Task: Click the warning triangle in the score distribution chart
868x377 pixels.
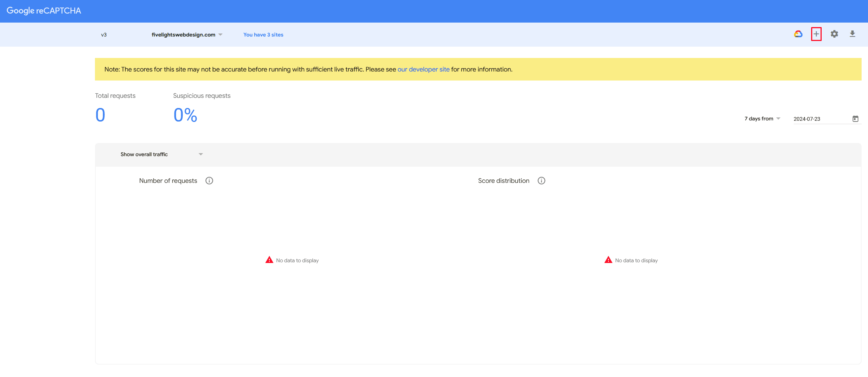Action: [608, 260]
